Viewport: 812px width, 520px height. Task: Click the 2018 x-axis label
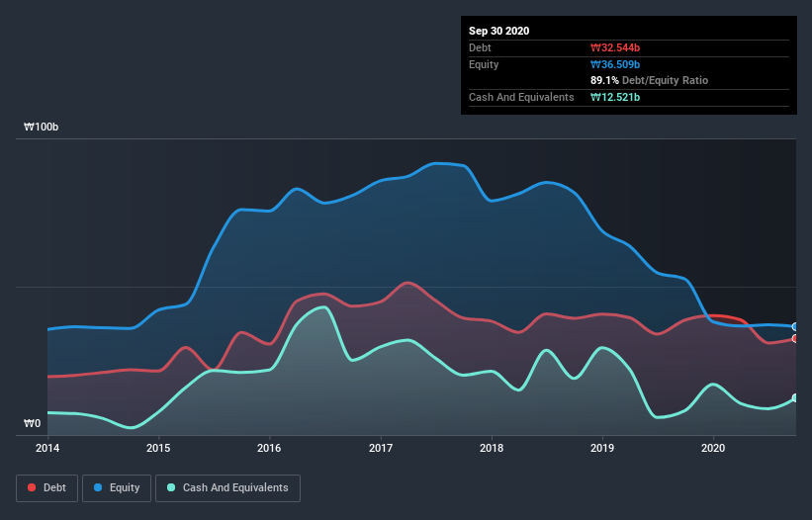tap(492, 448)
